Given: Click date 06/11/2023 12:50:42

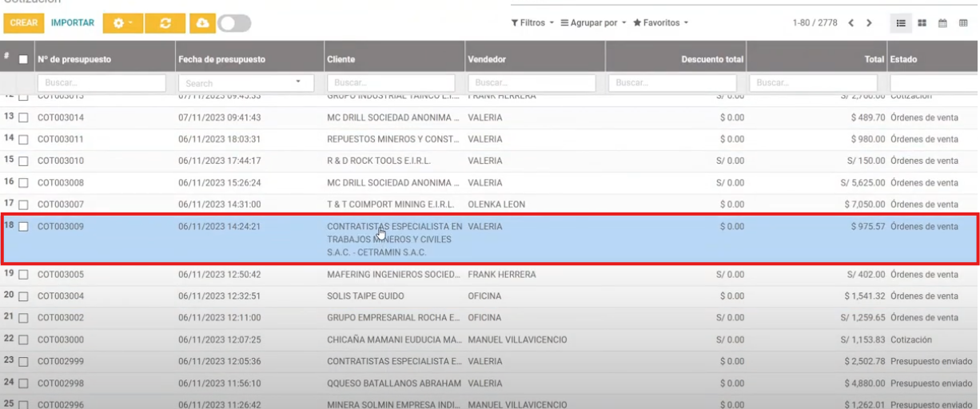Looking at the screenshot, I should [x=220, y=275].
